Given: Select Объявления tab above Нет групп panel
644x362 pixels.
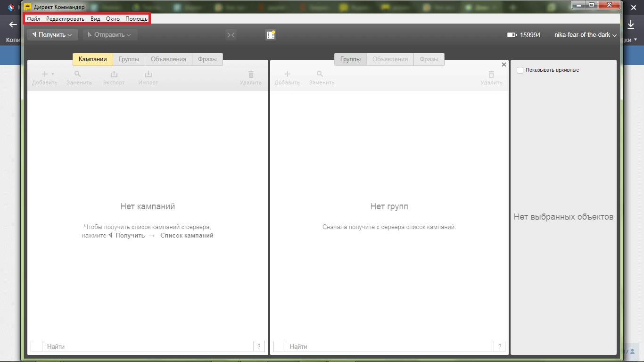Looking at the screenshot, I should coord(390,59).
